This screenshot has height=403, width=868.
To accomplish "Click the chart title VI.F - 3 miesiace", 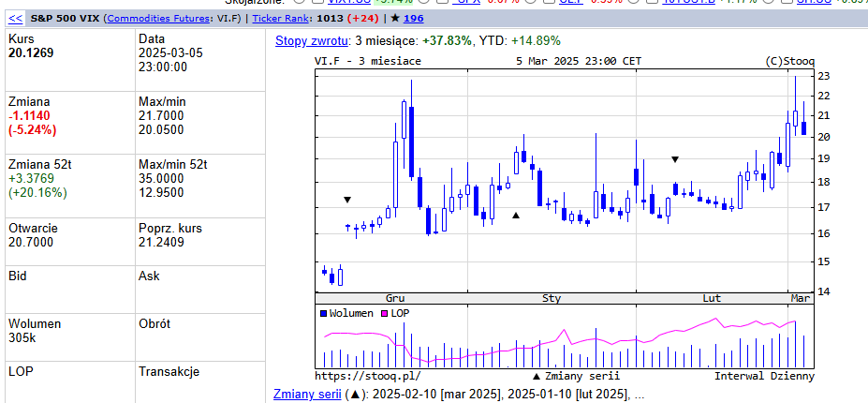I will [x=368, y=61].
